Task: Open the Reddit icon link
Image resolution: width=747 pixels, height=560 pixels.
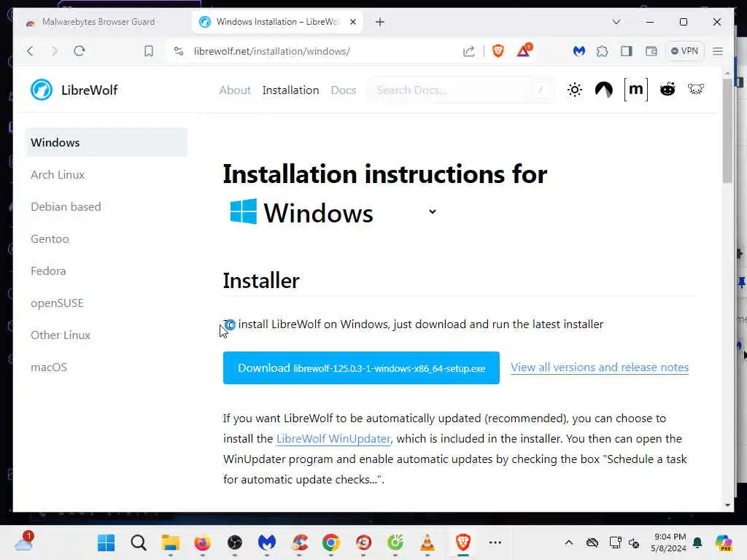Action: tap(667, 89)
